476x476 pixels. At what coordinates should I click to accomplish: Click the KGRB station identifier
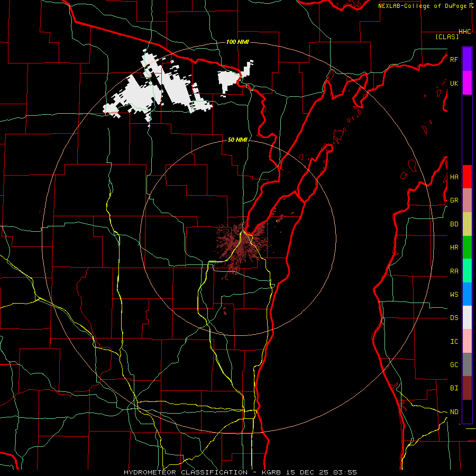270,472
